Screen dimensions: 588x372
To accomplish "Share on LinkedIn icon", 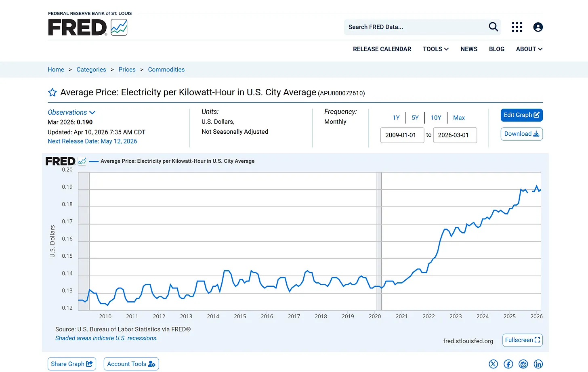I will pos(538,364).
